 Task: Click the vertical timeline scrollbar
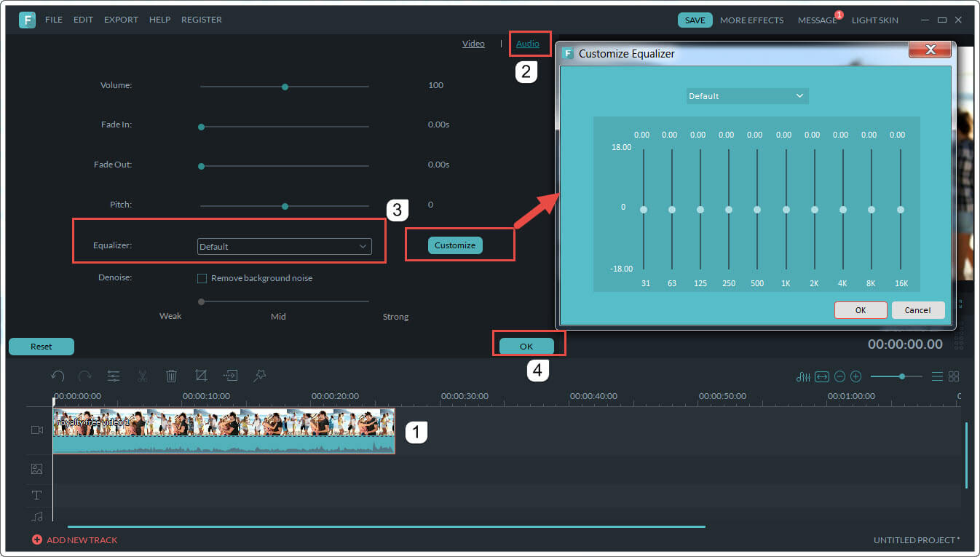coord(966,455)
